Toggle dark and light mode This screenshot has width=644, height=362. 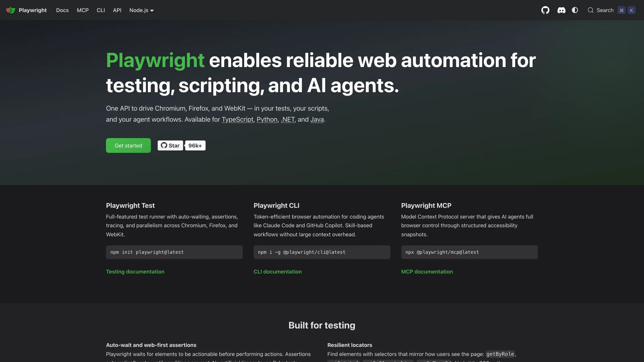click(x=575, y=10)
